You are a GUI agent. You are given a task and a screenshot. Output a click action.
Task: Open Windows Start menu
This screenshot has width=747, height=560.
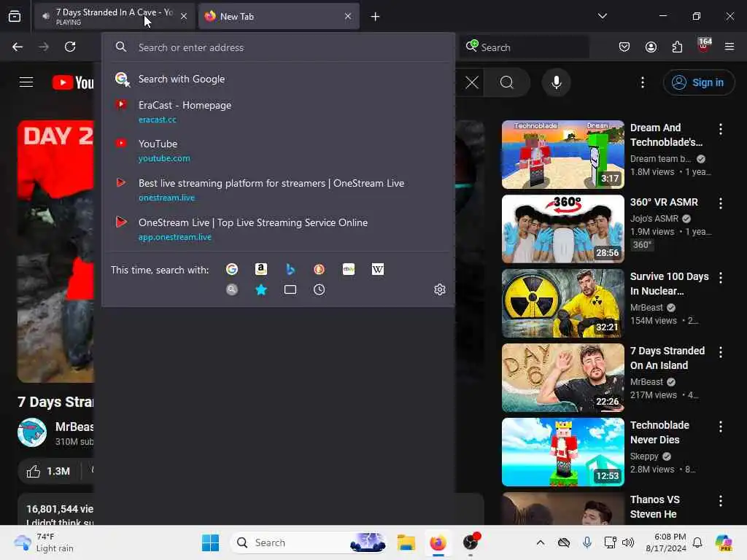(210, 542)
